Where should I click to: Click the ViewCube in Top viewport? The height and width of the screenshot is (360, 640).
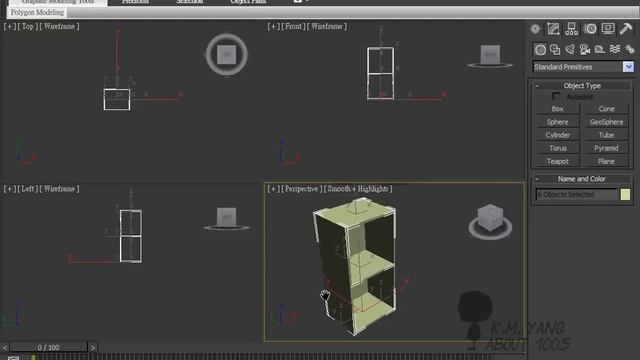[x=227, y=55]
